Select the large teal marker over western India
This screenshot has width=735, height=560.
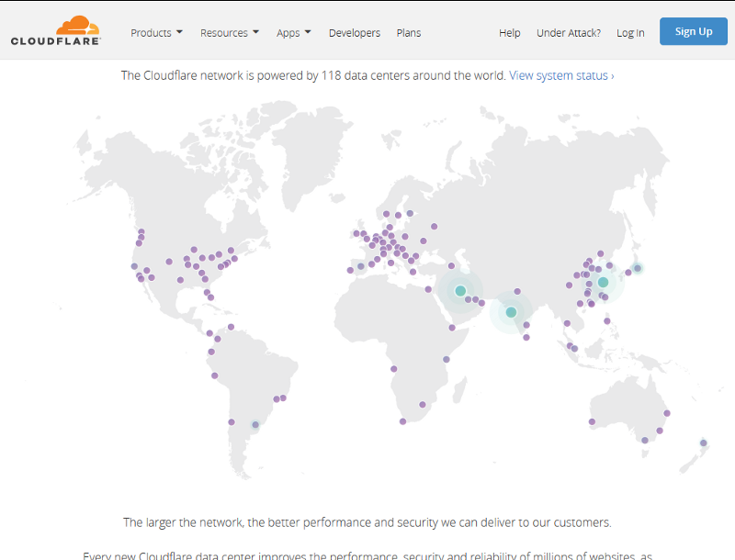(x=511, y=312)
